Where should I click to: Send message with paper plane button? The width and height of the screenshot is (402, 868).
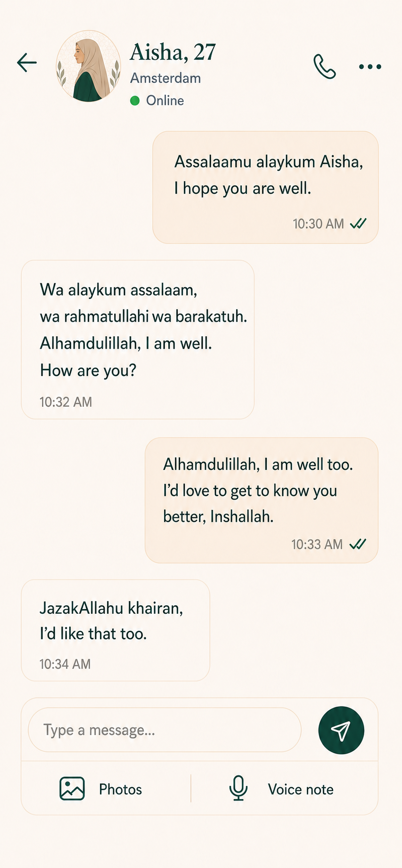coord(341,730)
